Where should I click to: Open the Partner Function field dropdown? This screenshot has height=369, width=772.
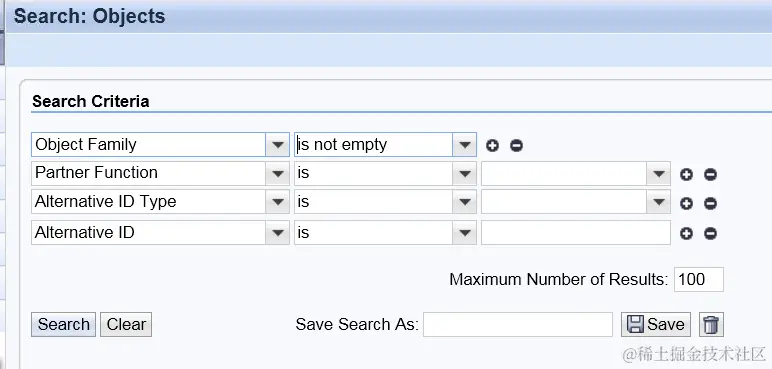coord(278,174)
